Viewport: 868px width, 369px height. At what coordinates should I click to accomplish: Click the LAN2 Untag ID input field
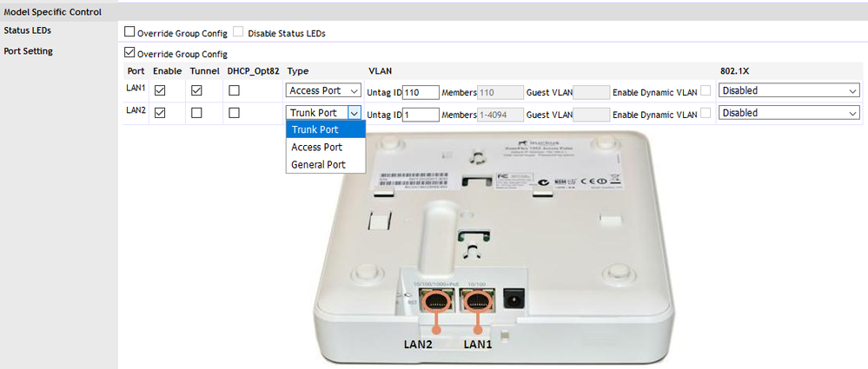tap(421, 115)
